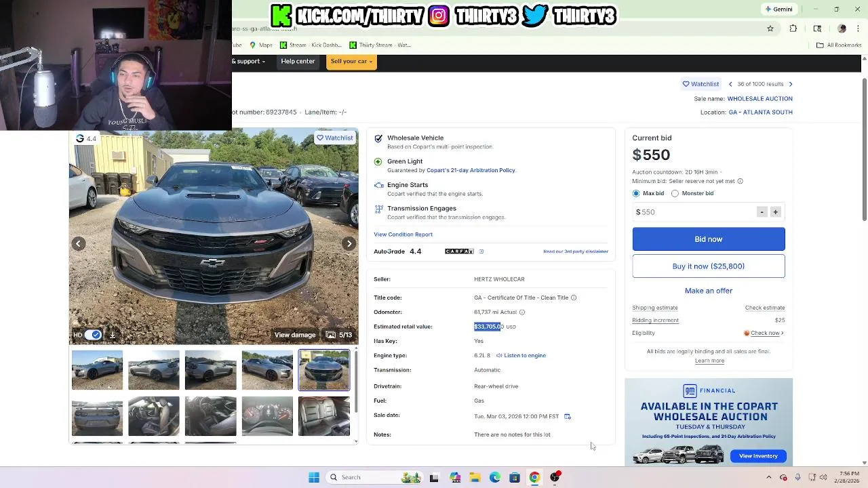Go to next search result arrow

(791, 84)
